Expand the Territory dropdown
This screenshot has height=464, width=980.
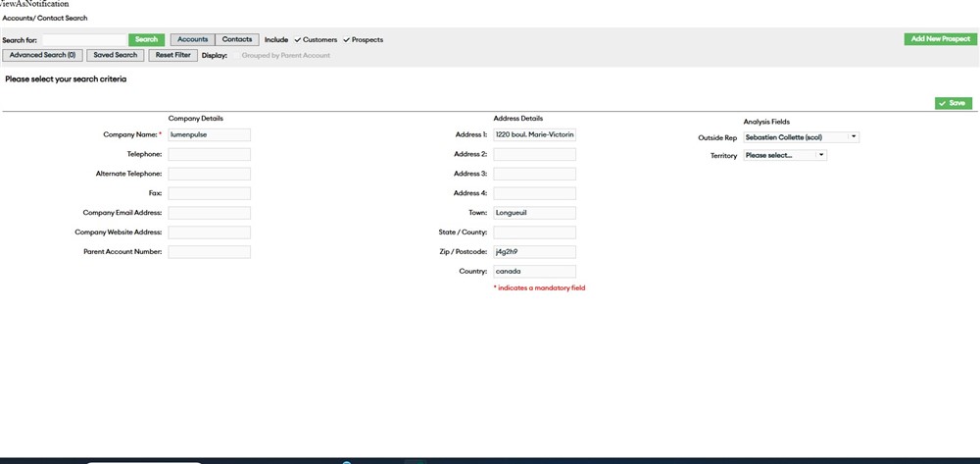coord(784,155)
